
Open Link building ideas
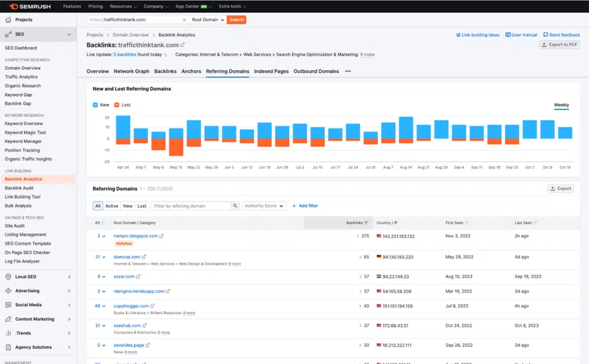[x=476, y=35]
